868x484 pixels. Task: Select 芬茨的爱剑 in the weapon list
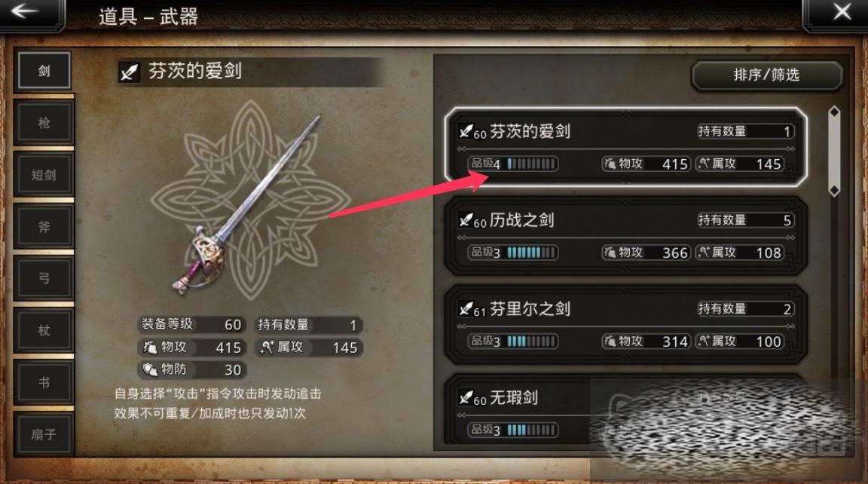point(625,147)
